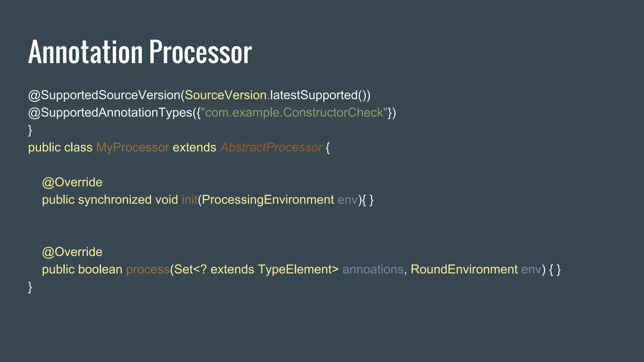Image resolution: width=644 pixels, height=362 pixels.
Task: Click the synchronized keyword
Action: click(x=115, y=200)
